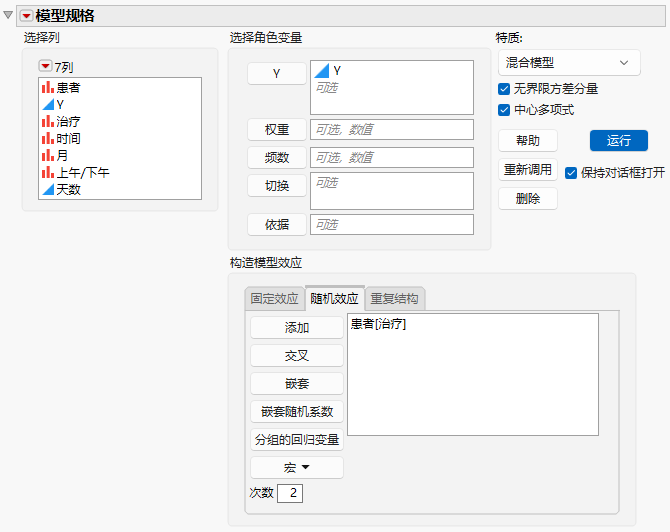Click the continuous triangle icon beside Y column

(x=48, y=104)
